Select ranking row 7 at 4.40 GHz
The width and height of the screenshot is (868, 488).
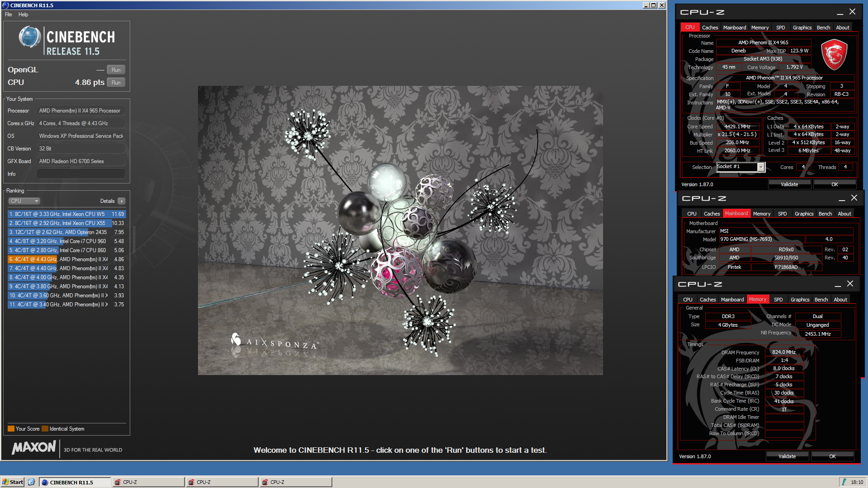(x=66, y=268)
